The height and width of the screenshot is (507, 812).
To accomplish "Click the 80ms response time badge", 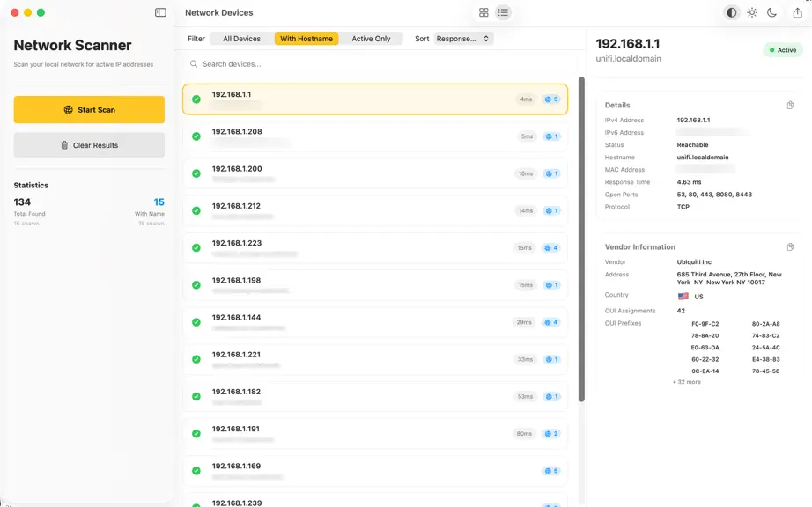I will [x=524, y=434].
